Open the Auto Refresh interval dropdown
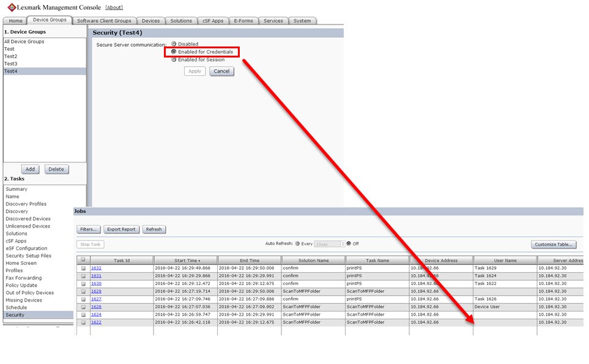Screen dimensions: 589x364 pos(343,243)
